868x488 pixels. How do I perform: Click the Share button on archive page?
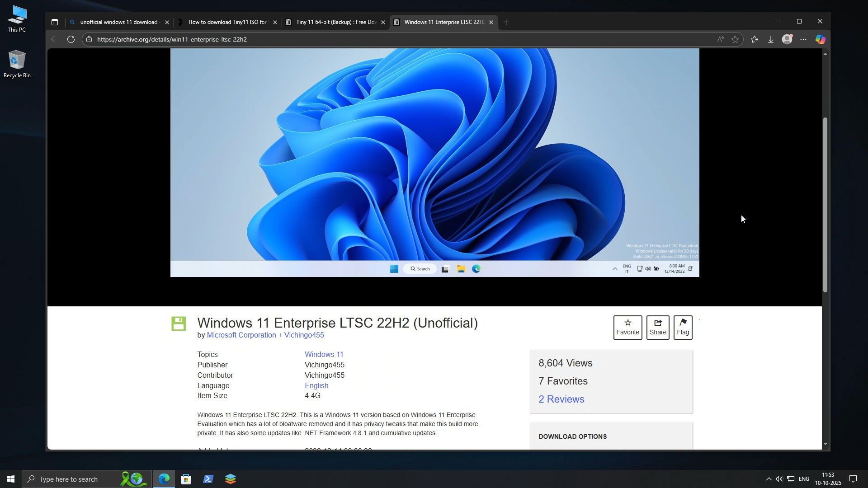coord(658,327)
